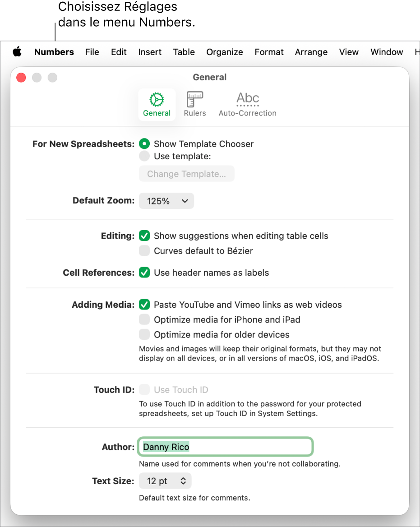Click the Author name text field
Viewport: 420px width, 527px height.
(x=226, y=447)
